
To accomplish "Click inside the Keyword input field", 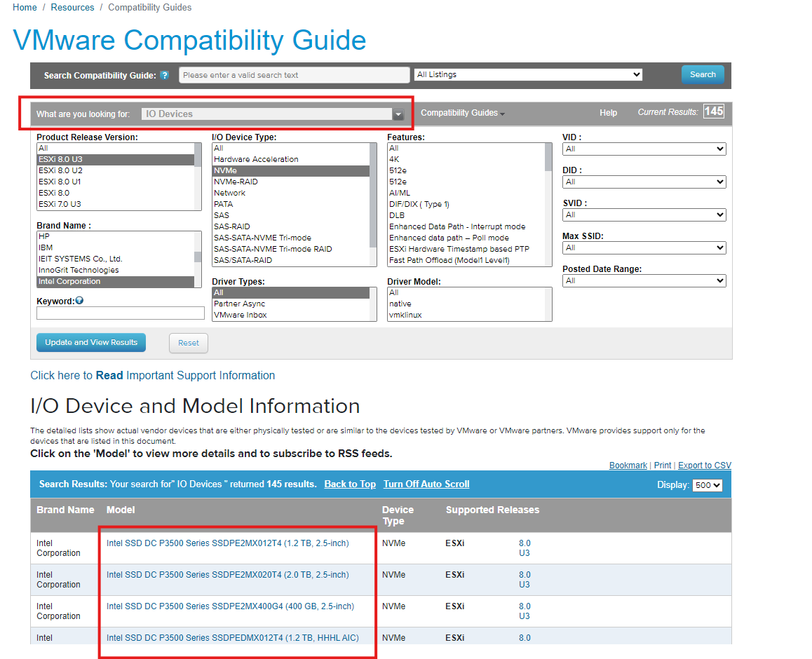I will [120, 313].
